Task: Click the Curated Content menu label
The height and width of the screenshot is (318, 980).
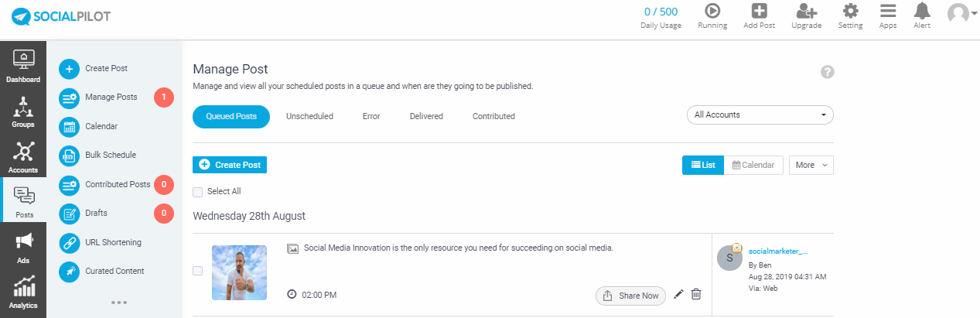Action: (x=114, y=271)
